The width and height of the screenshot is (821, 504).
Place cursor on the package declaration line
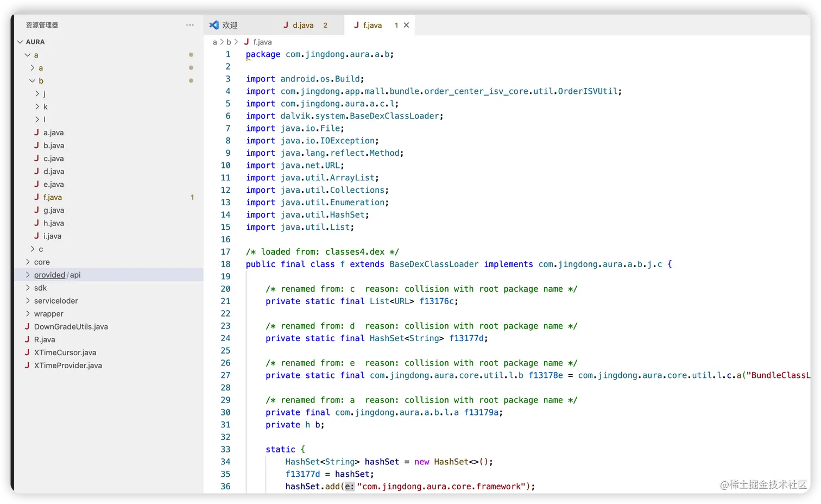coord(320,54)
